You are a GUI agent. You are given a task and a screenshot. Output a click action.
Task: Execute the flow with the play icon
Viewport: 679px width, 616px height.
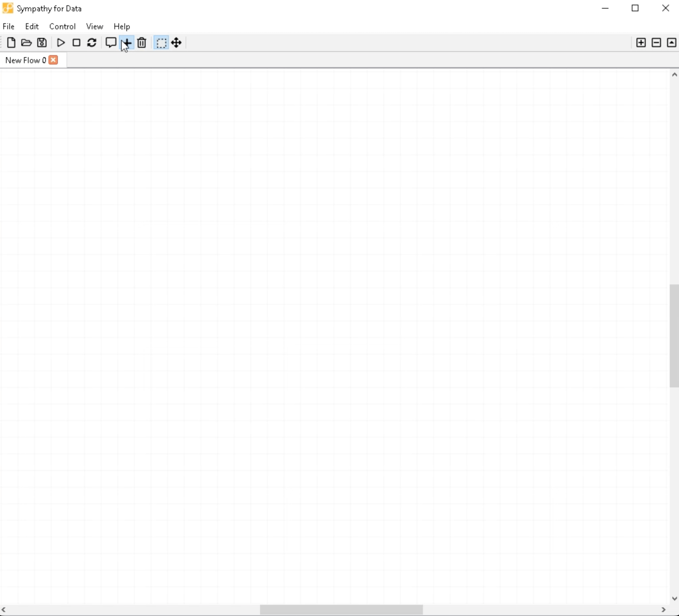point(61,43)
